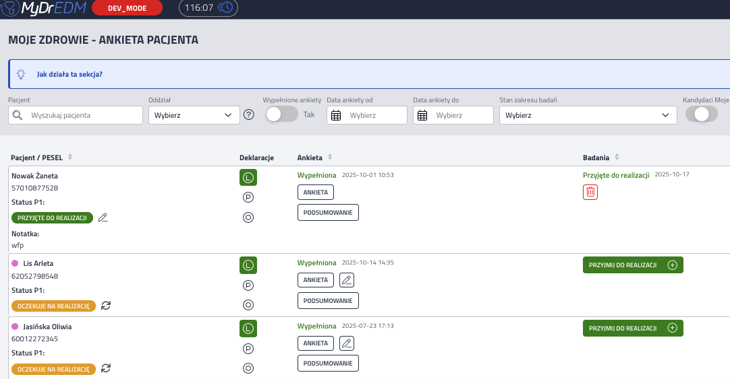Click Przyjmij do realizacji for Lis Arleta

(x=633, y=265)
